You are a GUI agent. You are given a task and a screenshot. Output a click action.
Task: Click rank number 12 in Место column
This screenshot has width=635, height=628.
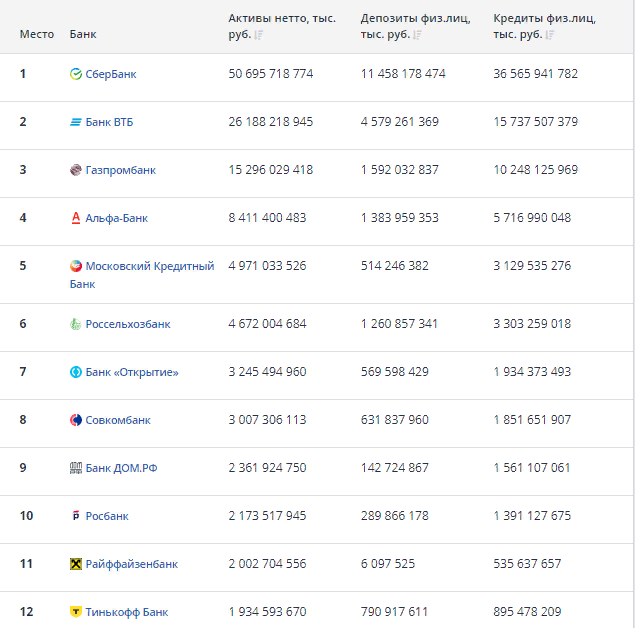[26, 611]
